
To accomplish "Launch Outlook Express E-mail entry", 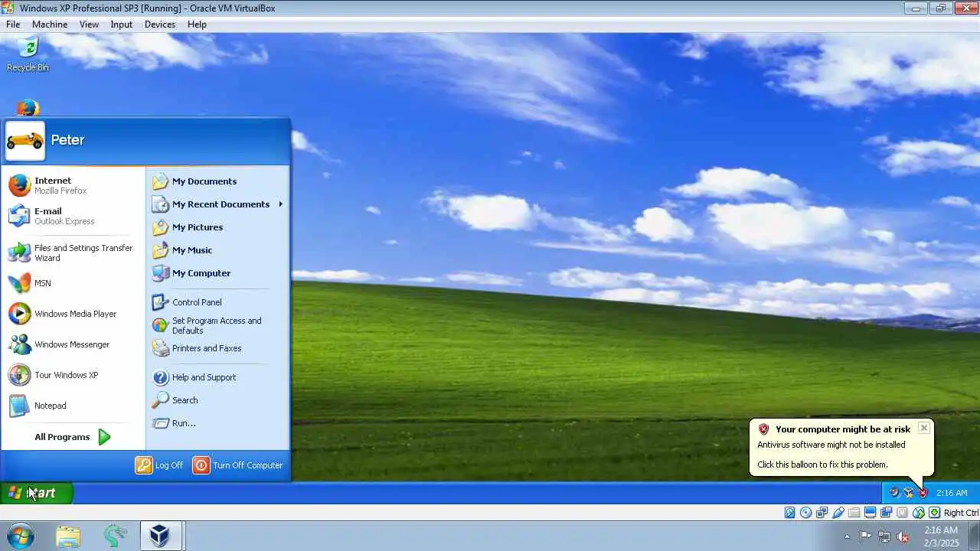I will (x=73, y=216).
